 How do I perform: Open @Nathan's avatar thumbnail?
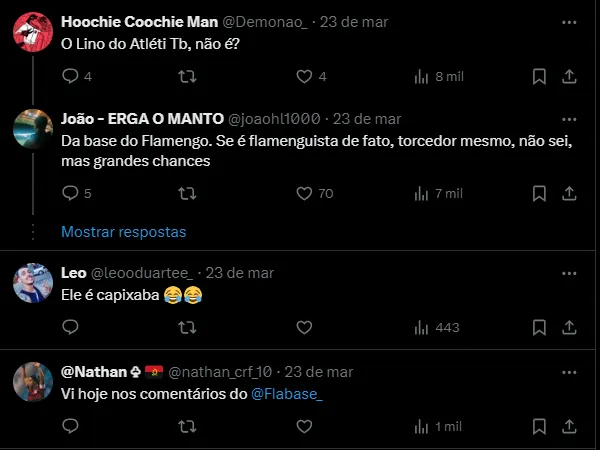tap(33, 382)
